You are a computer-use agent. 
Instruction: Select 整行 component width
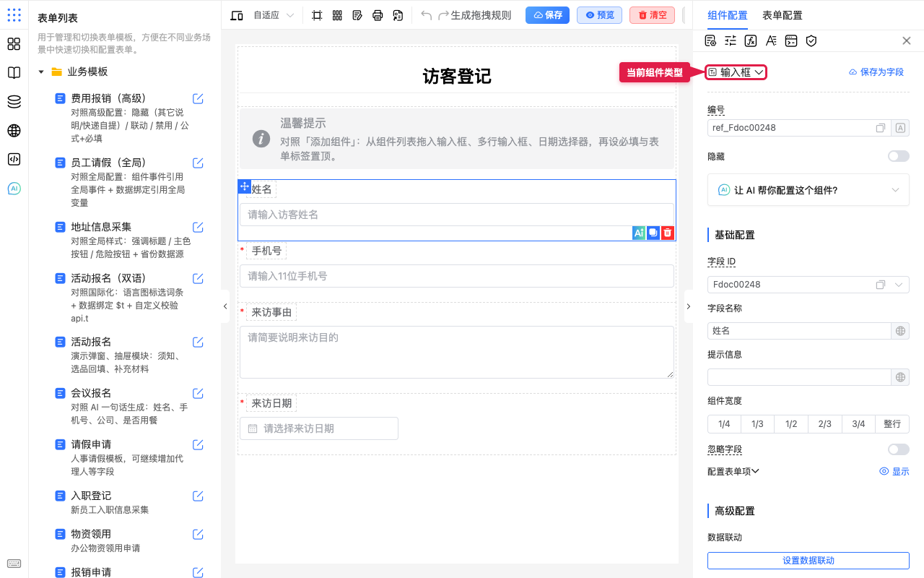892,424
